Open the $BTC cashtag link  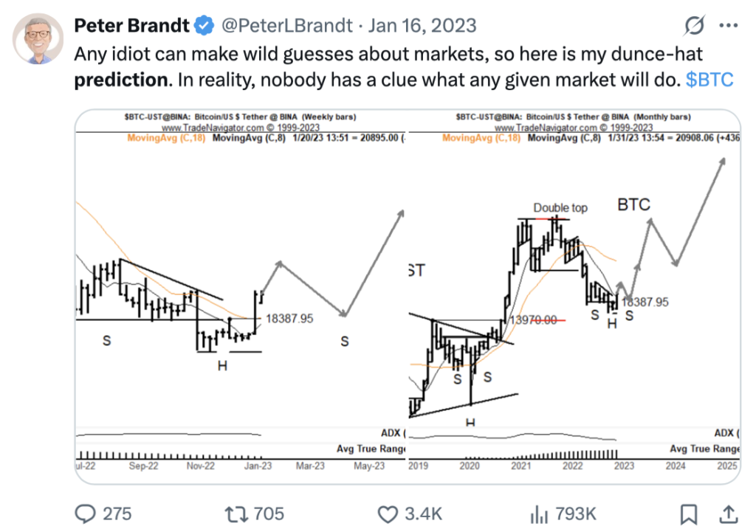[x=709, y=80]
